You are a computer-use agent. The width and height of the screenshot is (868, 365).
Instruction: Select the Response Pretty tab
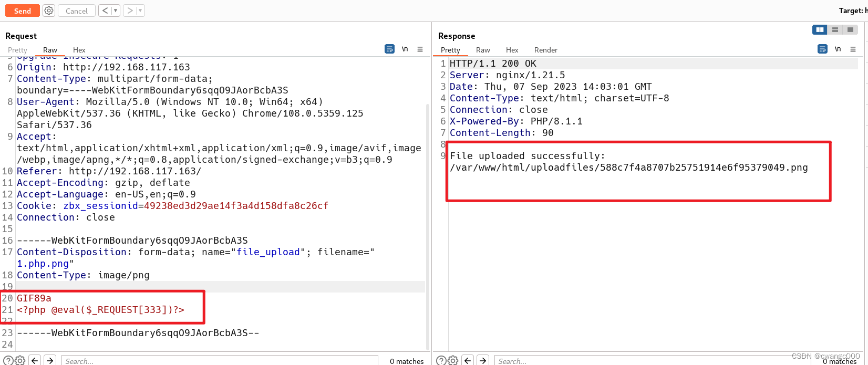coord(450,50)
